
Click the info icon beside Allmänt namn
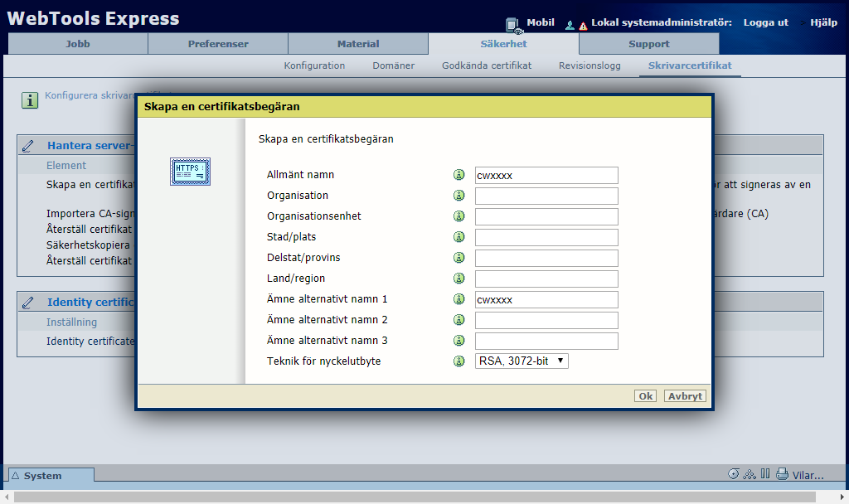[458, 175]
